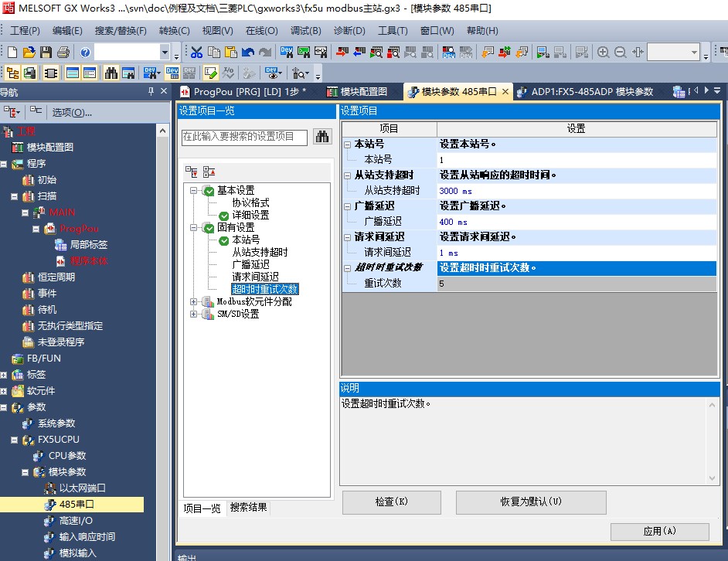The height and width of the screenshot is (561, 728).
Task: Collapse the 本站号 settings group
Action: tap(348, 144)
